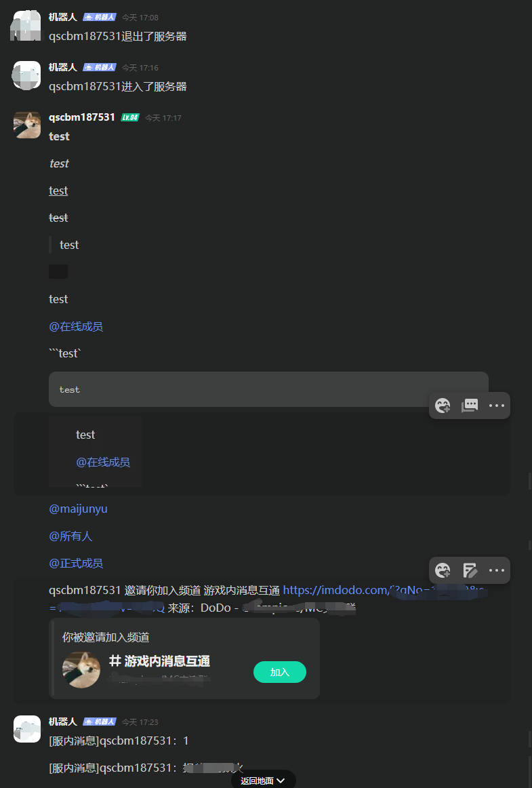Click the bot badge beside the 17:08 message
The image size is (532, 788).
100,17
